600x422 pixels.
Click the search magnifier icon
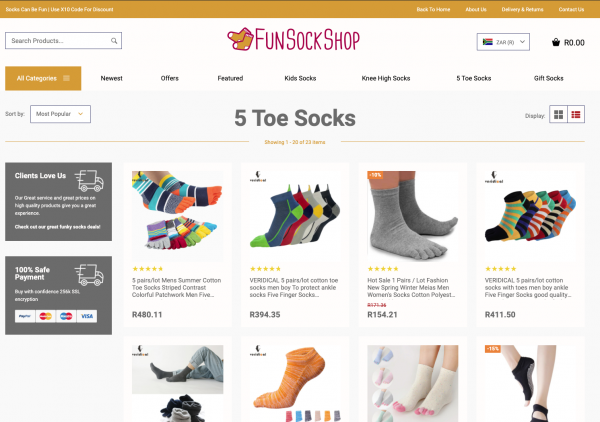click(x=114, y=41)
